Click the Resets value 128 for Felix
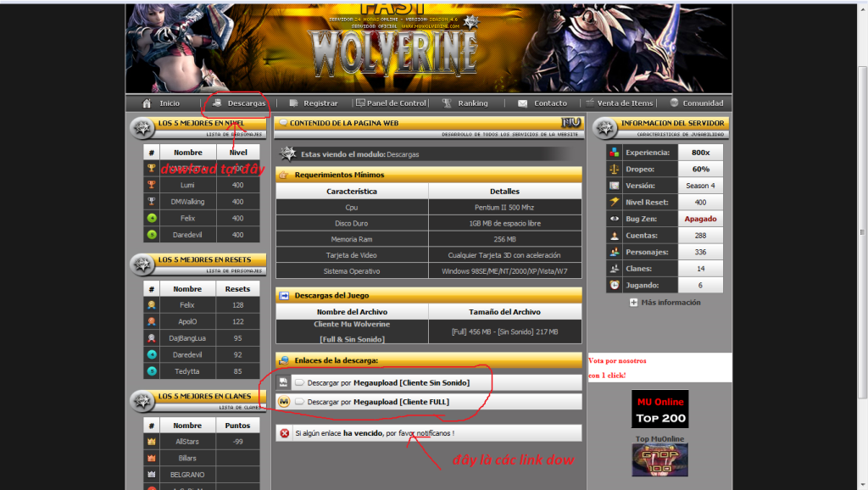The image size is (868, 490). pyautogui.click(x=237, y=305)
